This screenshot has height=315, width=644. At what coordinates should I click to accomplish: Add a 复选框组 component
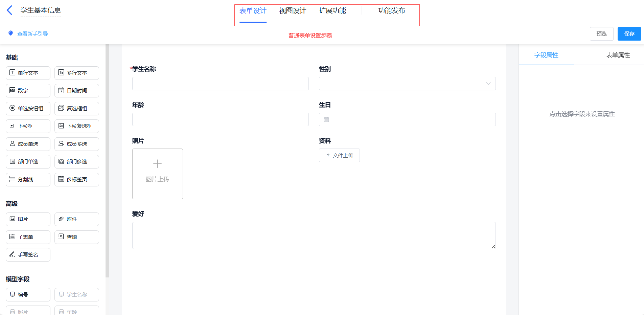click(77, 109)
